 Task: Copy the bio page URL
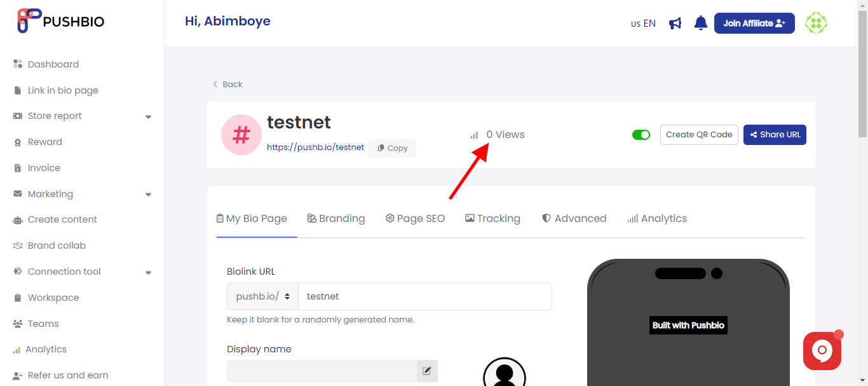coord(392,148)
